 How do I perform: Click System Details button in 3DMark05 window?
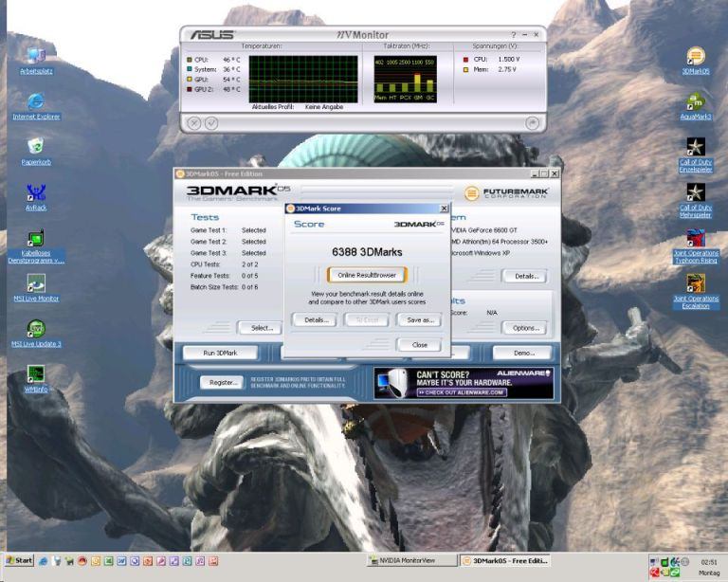(x=525, y=276)
